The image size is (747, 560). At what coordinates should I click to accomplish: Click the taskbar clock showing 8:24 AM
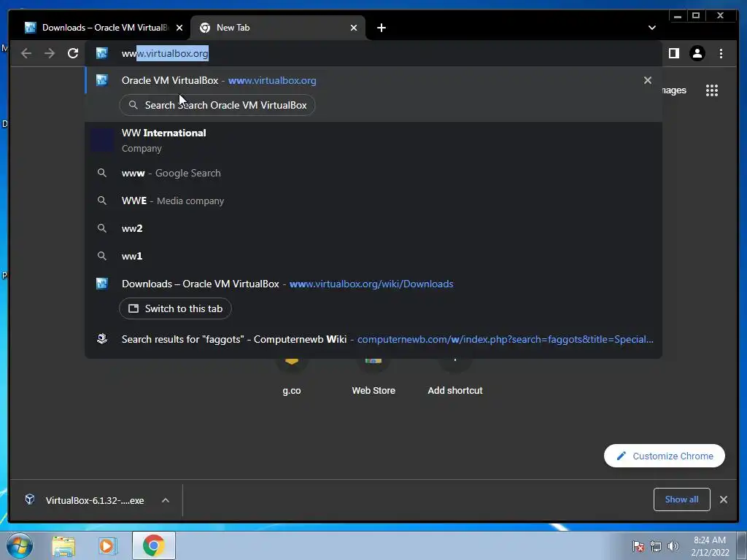tap(710, 546)
